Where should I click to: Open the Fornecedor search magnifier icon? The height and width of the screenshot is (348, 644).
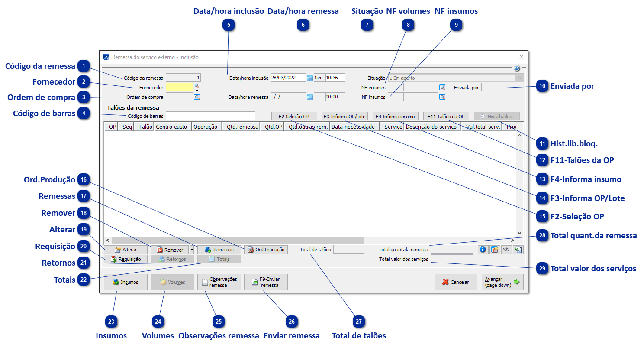point(196,86)
